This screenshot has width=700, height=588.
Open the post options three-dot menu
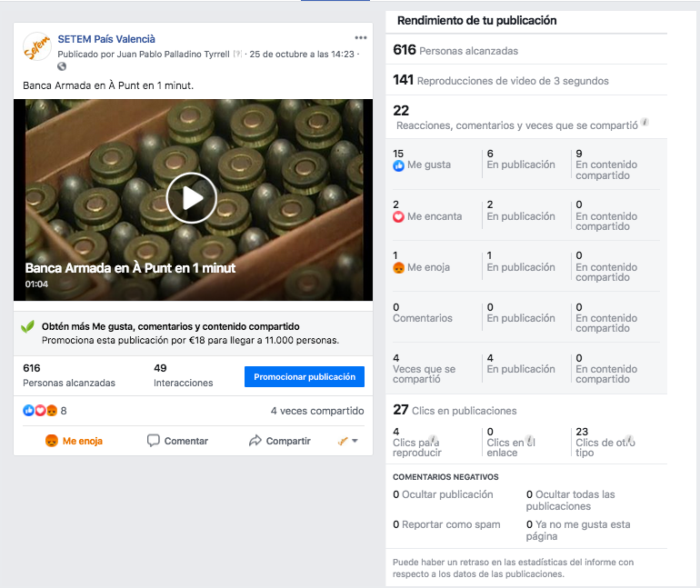coord(361,38)
